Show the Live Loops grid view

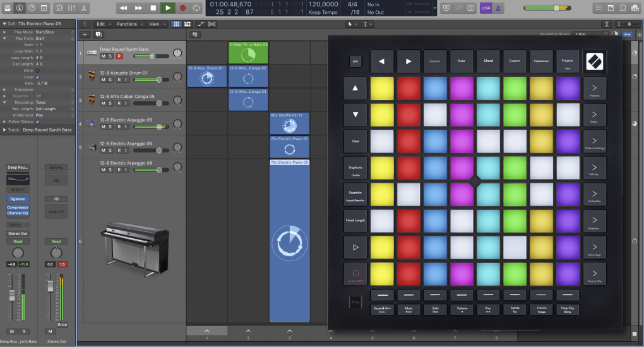[176, 24]
